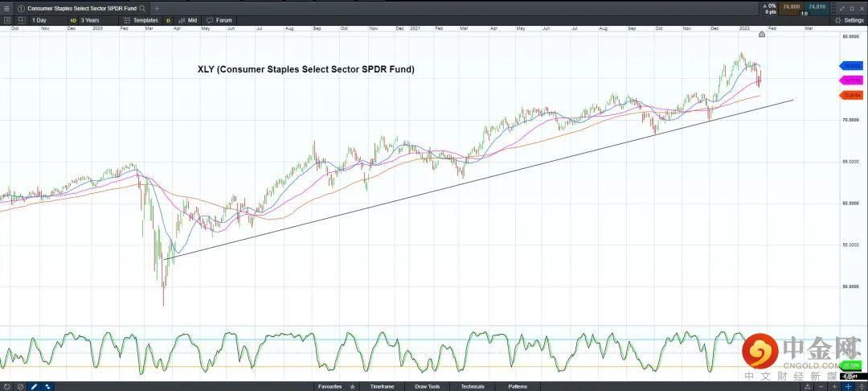This screenshot has width=868, height=391.
Task: Open the hamburger menu icon at top-left
Action: (7, 8)
